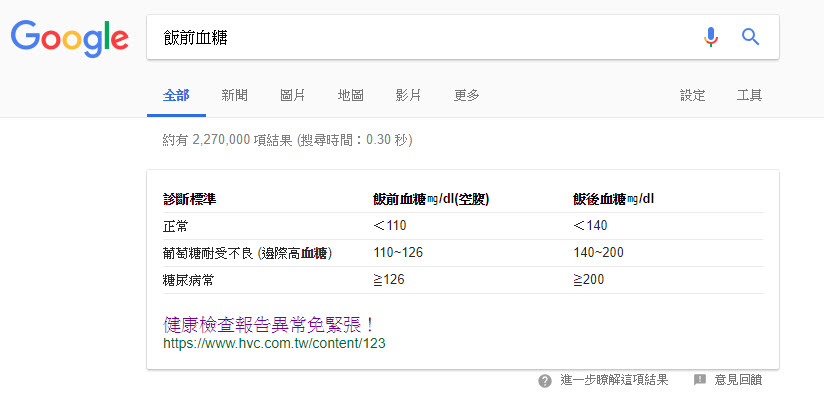This screenshot has width=824, height=409.
Task: Show search filters via 工具
Action: pos(749,95)
